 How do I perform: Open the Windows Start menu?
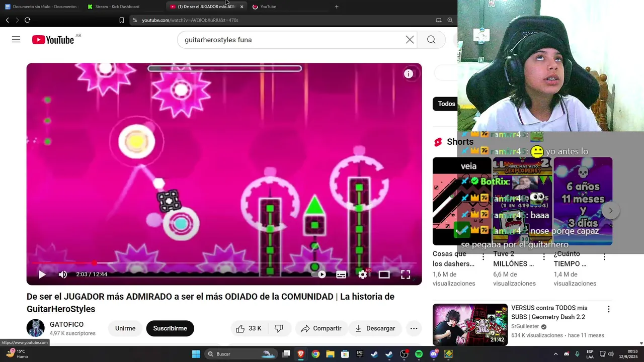point(196,354)
